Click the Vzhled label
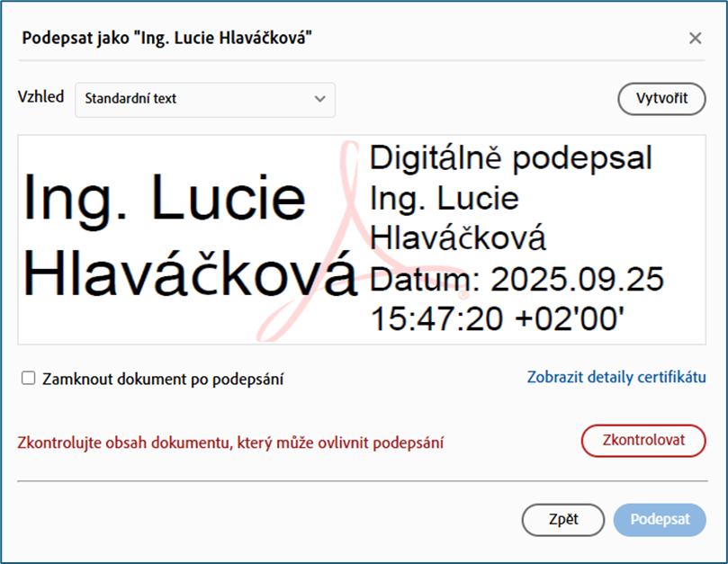This screenshot has height=564, width=728. 40,97
